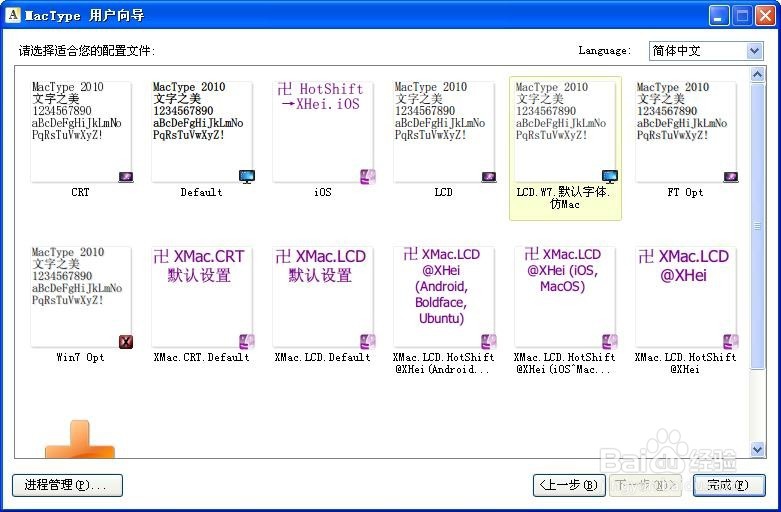Minimize the MacType wizard window
This screenshot has width=781, height=512.
coord(718,16)
